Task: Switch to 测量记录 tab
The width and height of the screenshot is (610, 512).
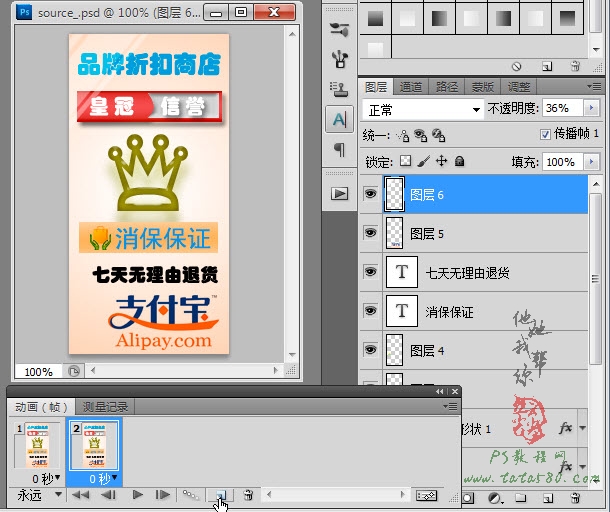Action: coord(105,407)
